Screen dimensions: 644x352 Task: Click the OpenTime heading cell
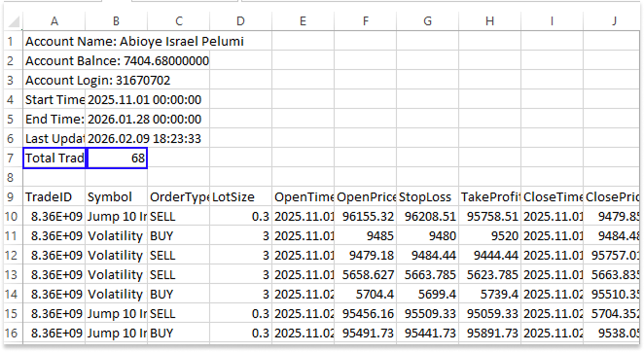[x=304, y=197]
